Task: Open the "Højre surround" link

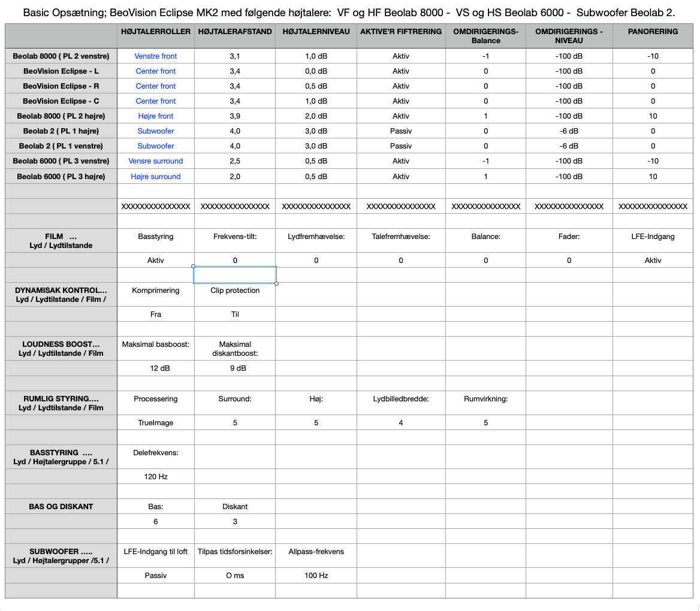Action: coord(156,177)
